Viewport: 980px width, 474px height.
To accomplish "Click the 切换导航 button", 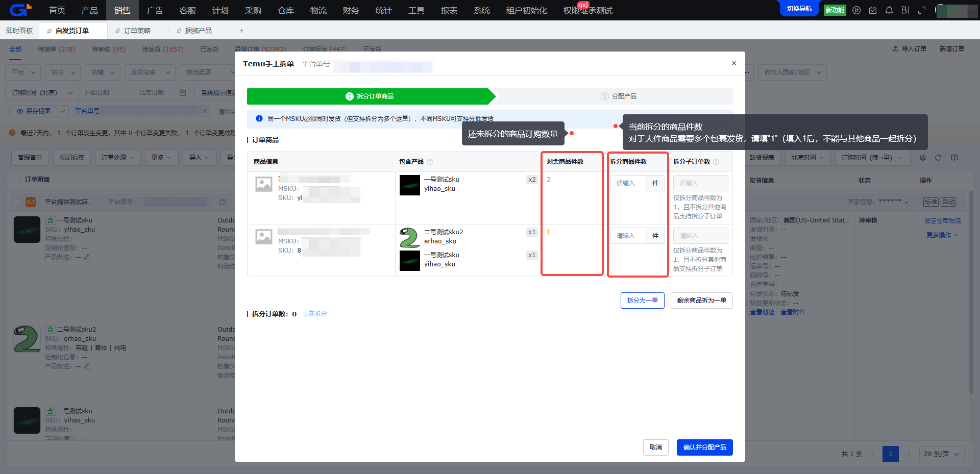I will click(x=799, y=9).
